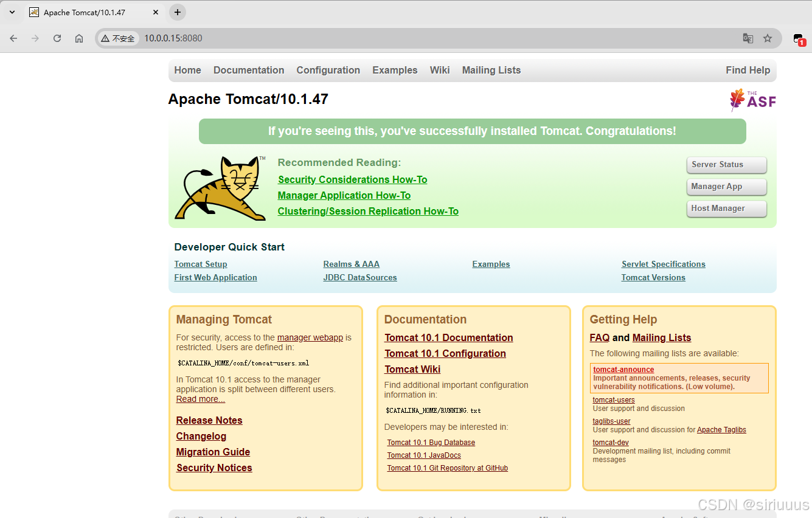Click the browser forward arrow

[35, 38]
